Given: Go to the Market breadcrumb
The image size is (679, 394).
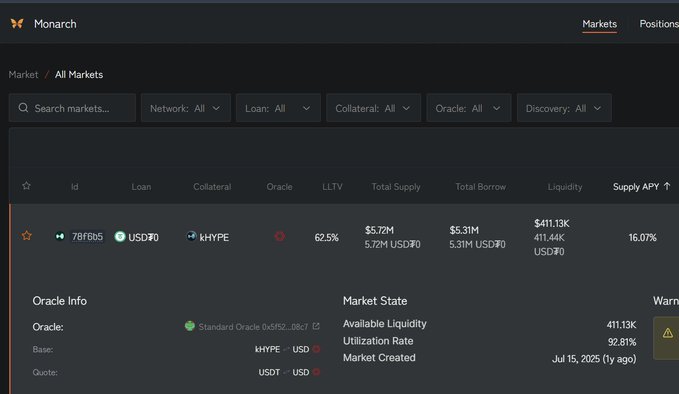Looking at the screenshot, I should (x=23, y=74).
